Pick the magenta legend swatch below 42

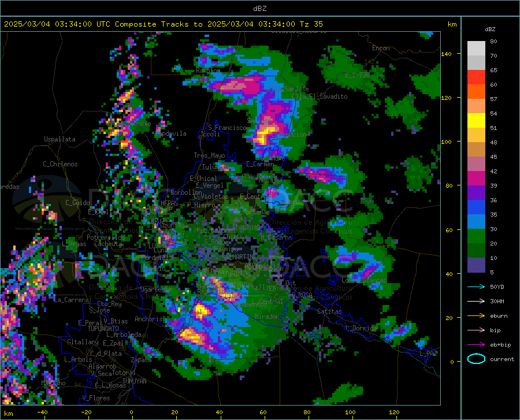(x=476, y=179)
